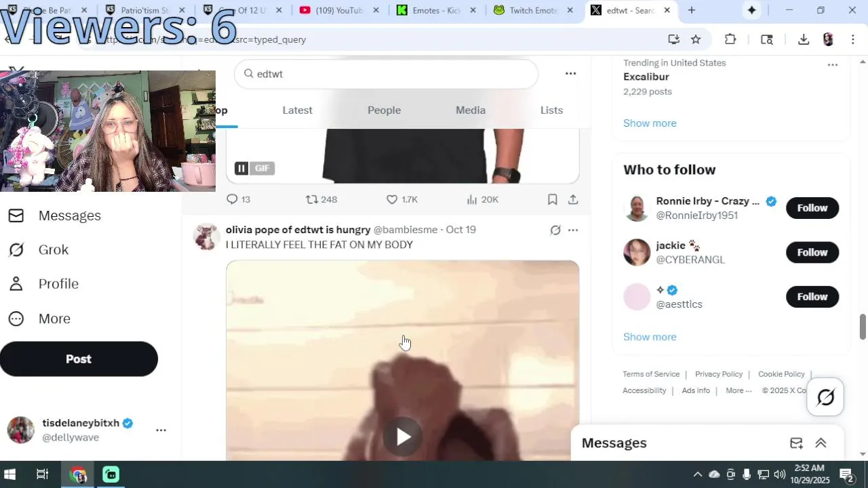Share the GIF post

[573, 199]
